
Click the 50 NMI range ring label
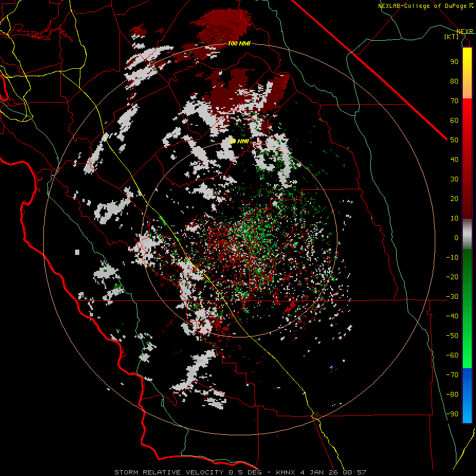tap(239, 141)
